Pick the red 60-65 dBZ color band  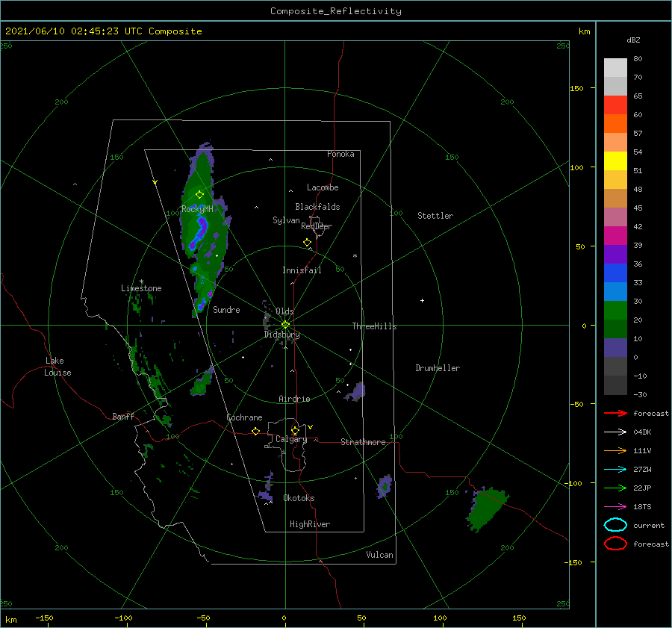615,105
